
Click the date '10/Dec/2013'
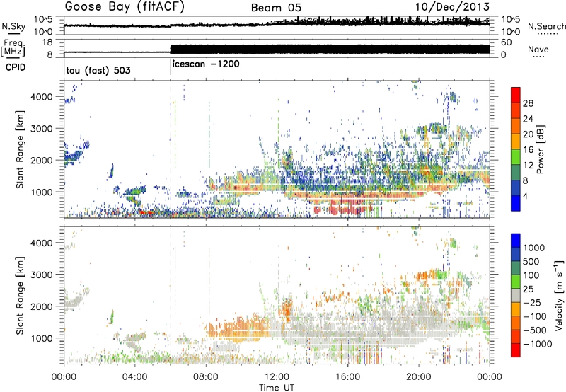click(452, 7)
